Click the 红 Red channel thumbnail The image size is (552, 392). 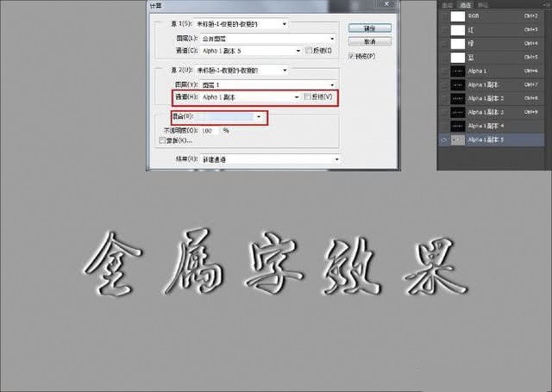(x=458, y=30)
